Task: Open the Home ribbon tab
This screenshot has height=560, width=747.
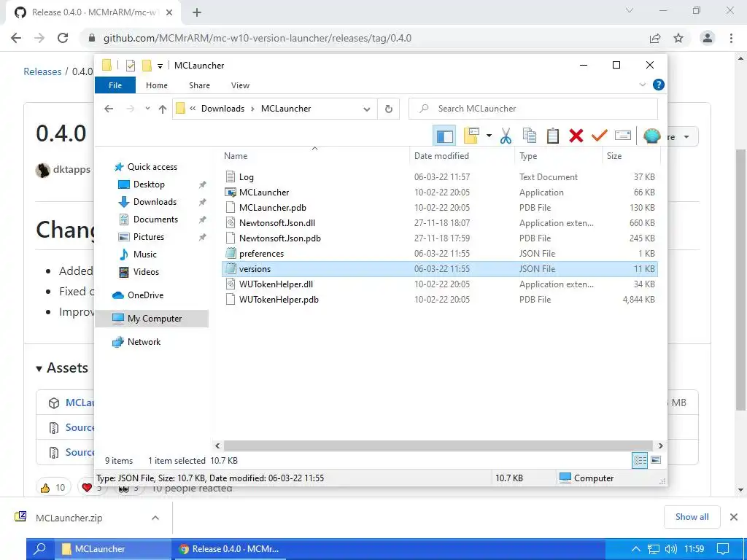Action: pos(157,85)
